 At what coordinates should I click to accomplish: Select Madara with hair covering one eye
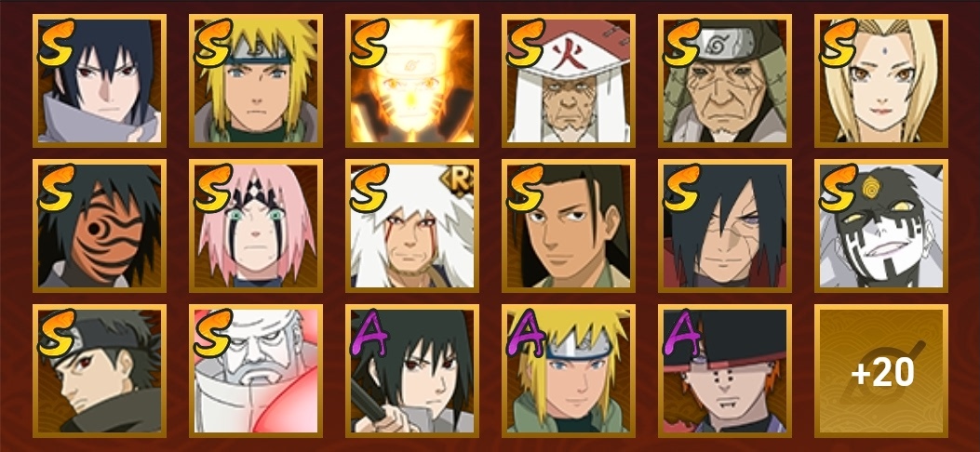pos(724,225)
